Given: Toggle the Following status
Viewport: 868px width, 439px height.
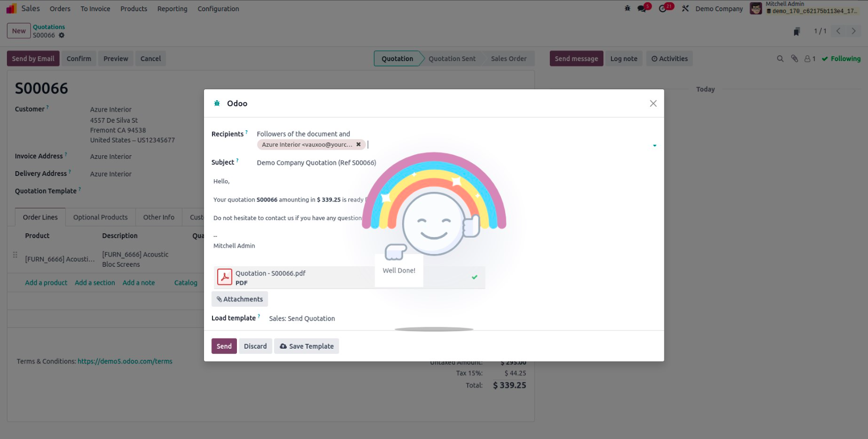Looking at the screenshot, I should click(x=841, y=59).
